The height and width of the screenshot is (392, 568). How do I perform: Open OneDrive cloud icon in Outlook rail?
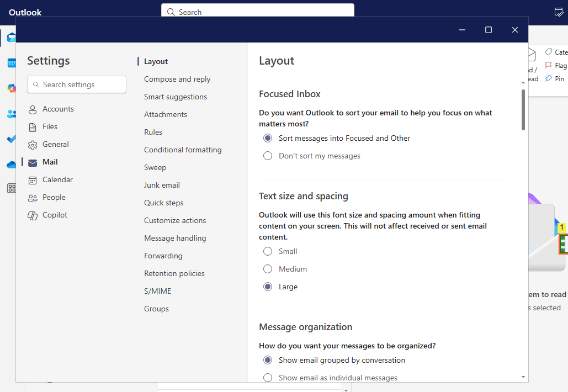click(x=12, y=165)
